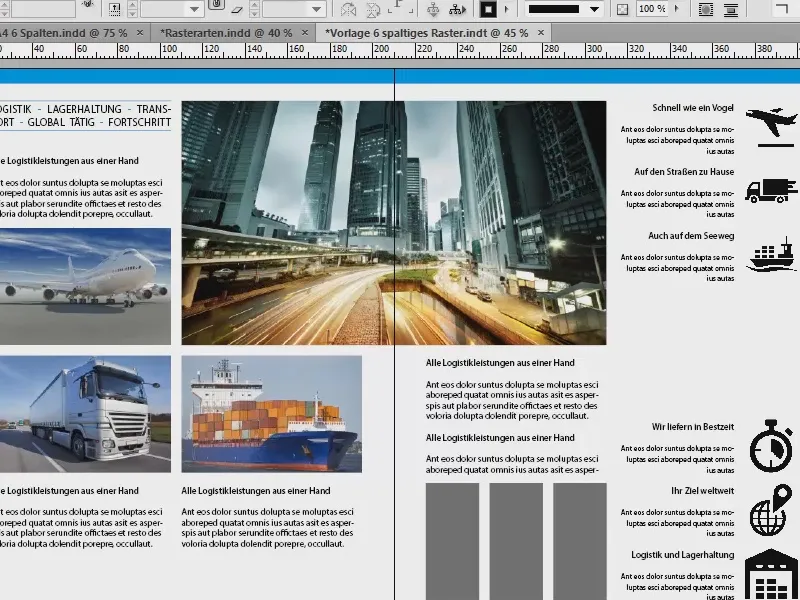Click the select next object icon
Screen dimensions: 800x600
(x=457, y=9)
